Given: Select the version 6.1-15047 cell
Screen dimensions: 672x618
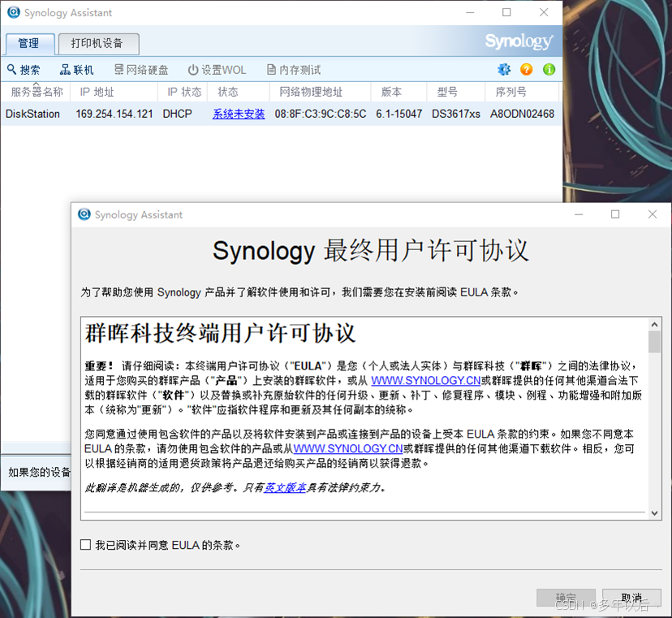Looking at the screenshot, I should tap(399, 114).
